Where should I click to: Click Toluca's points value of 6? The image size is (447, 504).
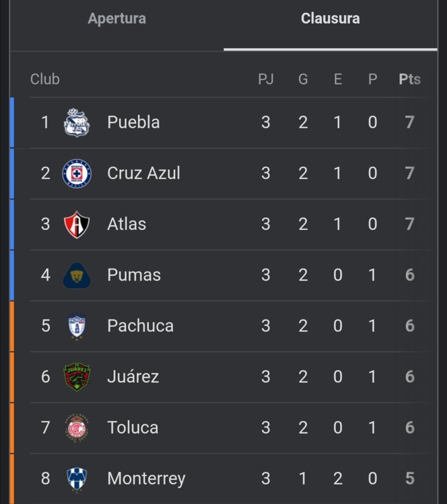coord(410,428)
